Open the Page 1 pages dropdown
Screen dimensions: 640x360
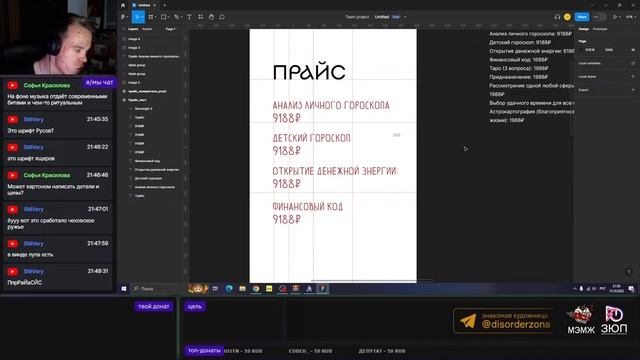171,29
